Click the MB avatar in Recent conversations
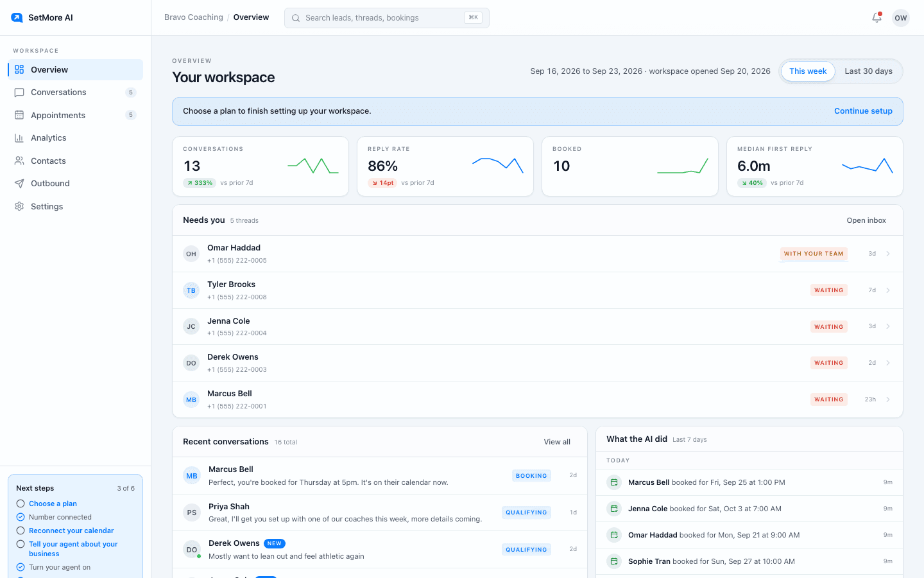Image resolution: width=924 pixels, height=578 pixels. coord(192,476)
